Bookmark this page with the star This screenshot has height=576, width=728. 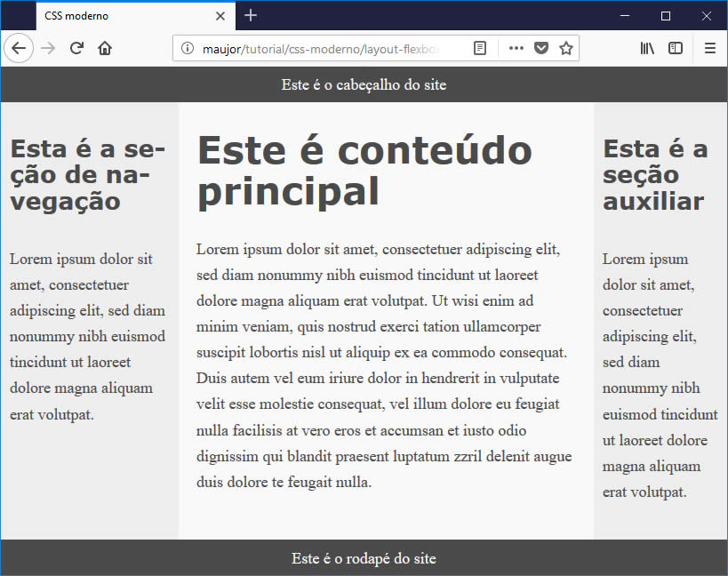pyautogui.click(x=565, y=48)
